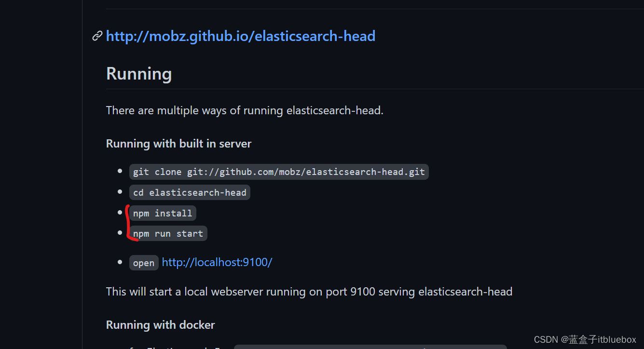Open the http://localhost:9100/ link
Viewport: 644px width, 349px height.
coord(217,262)
